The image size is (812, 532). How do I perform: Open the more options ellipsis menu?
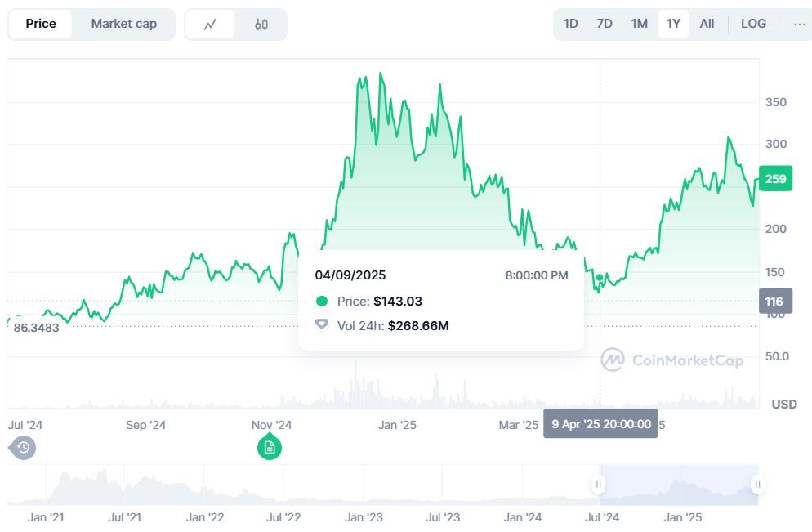pos(799,24)
